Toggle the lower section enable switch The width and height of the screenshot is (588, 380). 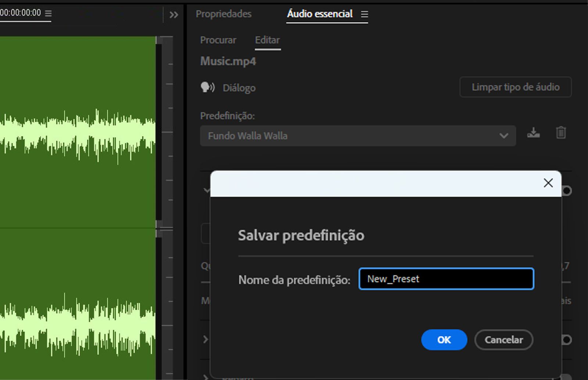566,340
